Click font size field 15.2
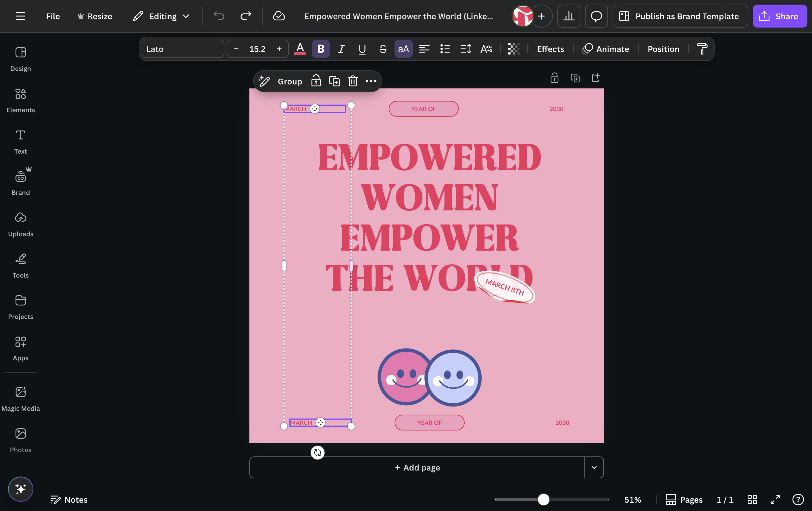812x511 pixels. [x=257, y=49]
